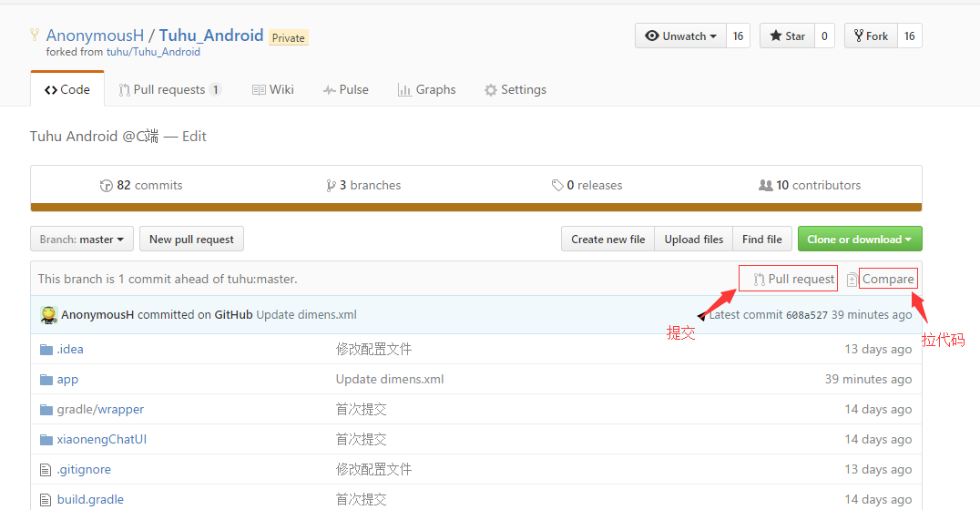Open latest commit hash 608a527

click(806, 315)
